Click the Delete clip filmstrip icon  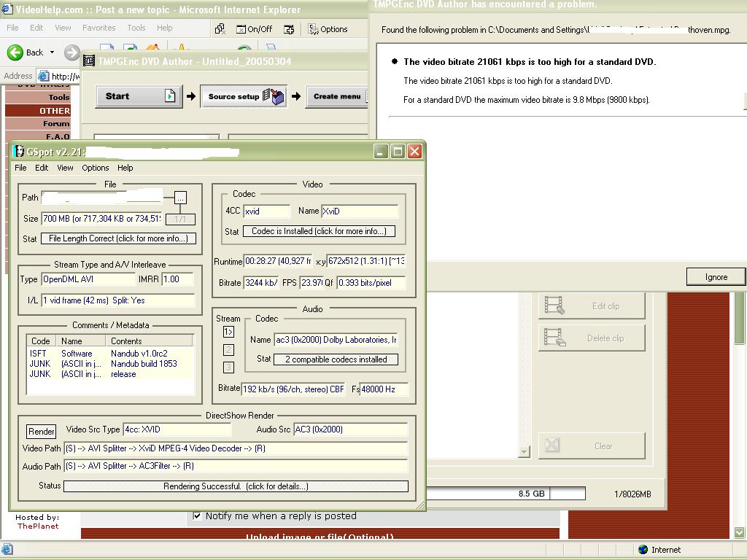(554, 338)
